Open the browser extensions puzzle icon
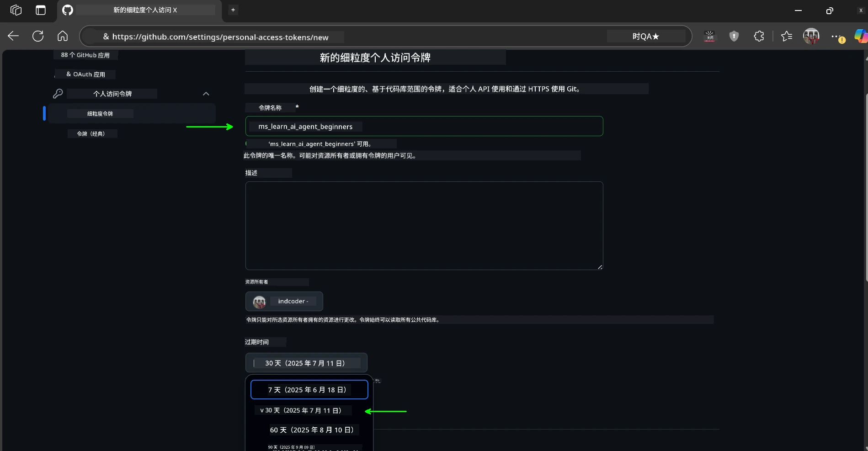 tap(759, 36)
